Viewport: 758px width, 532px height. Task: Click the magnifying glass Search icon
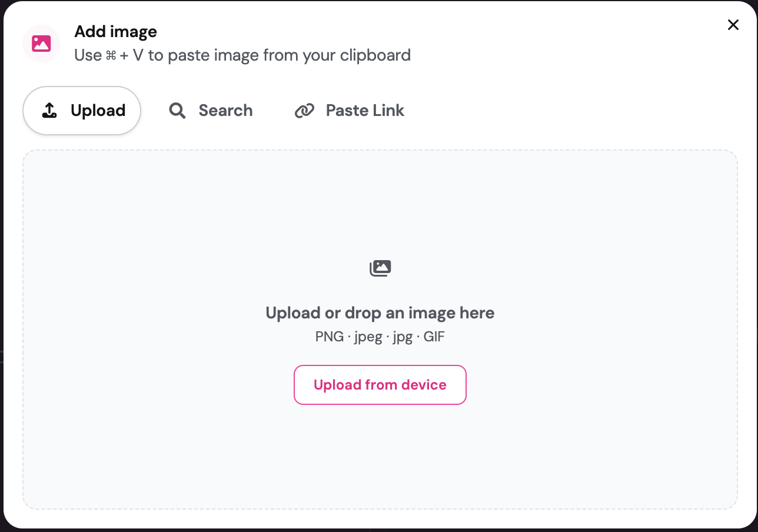[x=177, y=111]
